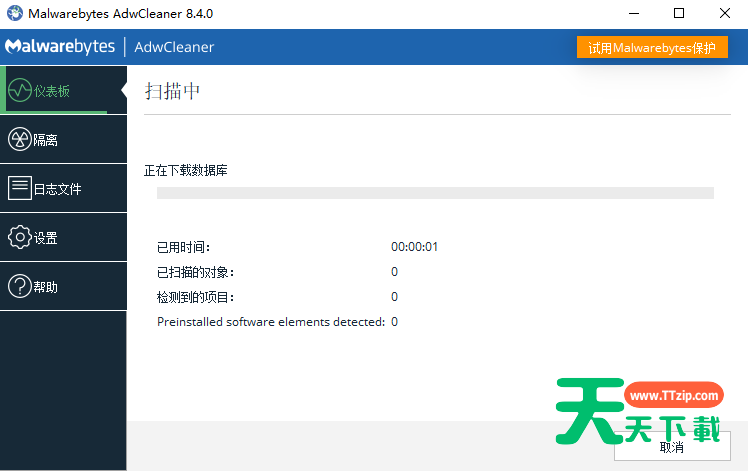Open the 仪表板 dashboard pulse icon

point(20,90)
